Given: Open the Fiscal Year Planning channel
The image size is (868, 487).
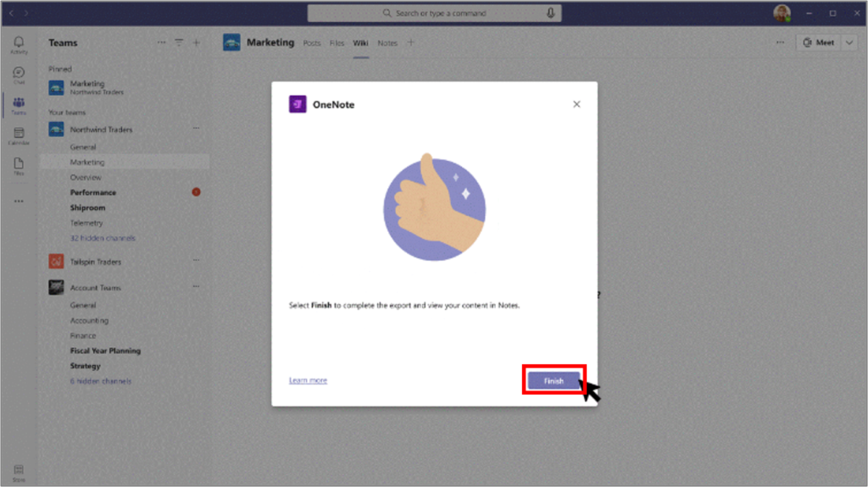Looking at the screenshot, I should coord(105,351).
